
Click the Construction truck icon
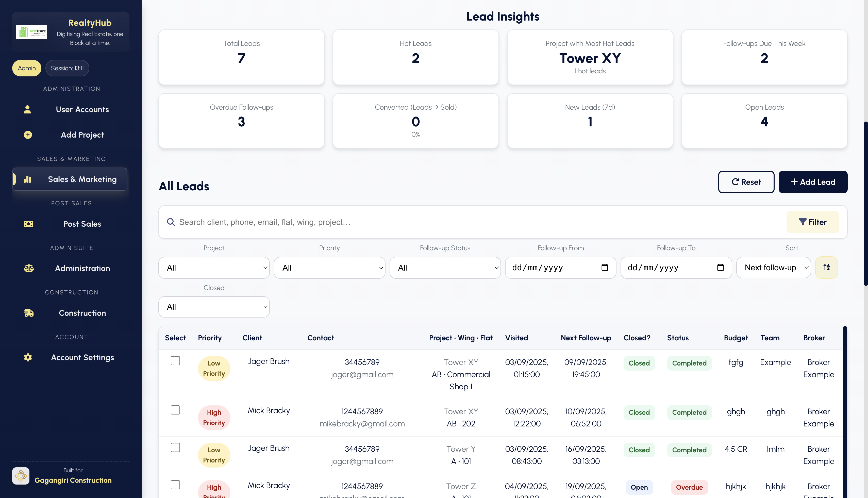coord(29,313)
